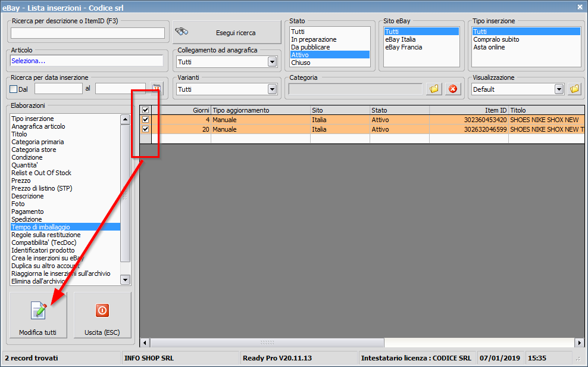Select Asta online insertion type

(526, 47)
